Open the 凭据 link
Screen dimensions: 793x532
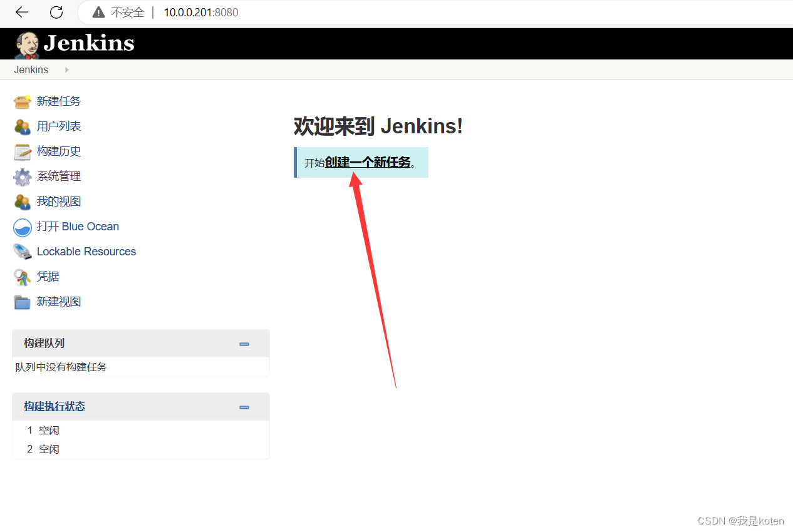click(x=48, y=277)
